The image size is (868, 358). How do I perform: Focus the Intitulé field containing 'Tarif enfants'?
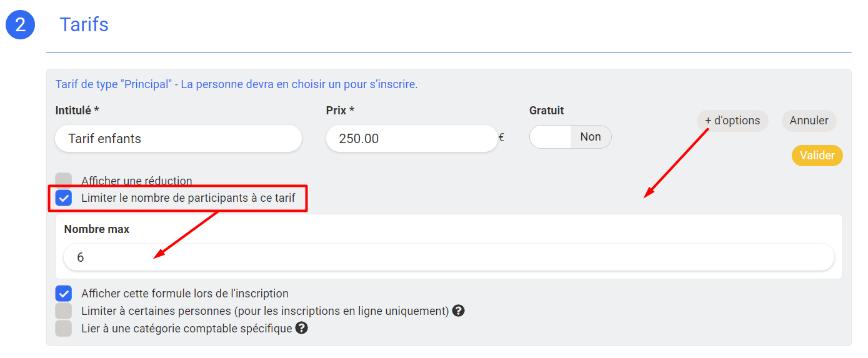point(178,139)
